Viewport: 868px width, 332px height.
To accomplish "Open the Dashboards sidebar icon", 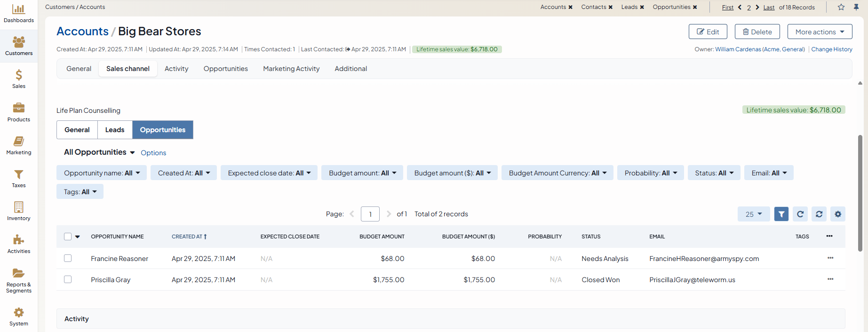I will pos(19,14).
